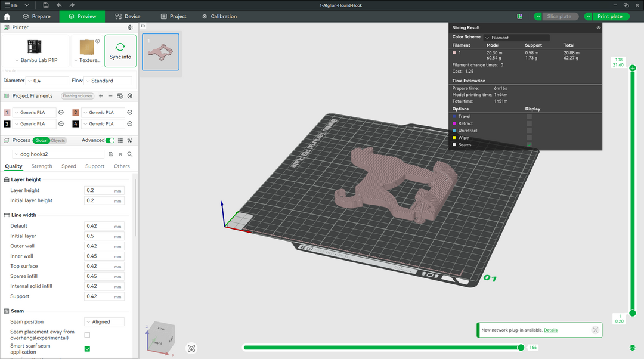Change Seam position from Aligned dropdown
This screenshot has height=359, width=644.
pos(104,321)
